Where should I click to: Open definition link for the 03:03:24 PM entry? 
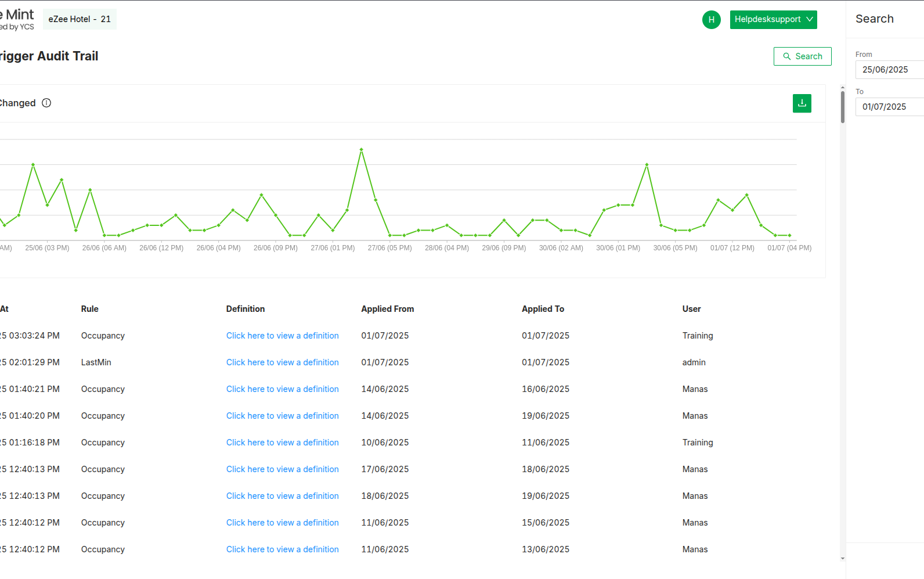point(282,336)
